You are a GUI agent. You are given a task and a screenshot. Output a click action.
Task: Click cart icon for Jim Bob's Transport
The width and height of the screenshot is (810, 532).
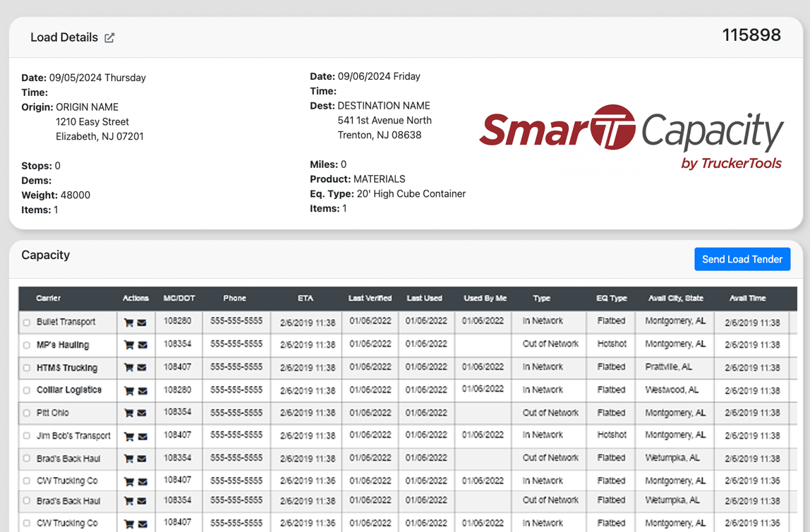point(129,437)
